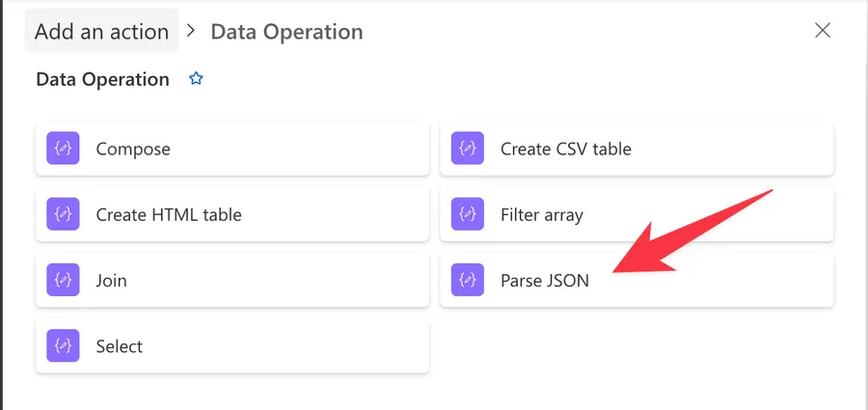Favorite Data Operation with the star
Image resolution: width=868 pixels, height=410 pixels.
coord(196,79)
